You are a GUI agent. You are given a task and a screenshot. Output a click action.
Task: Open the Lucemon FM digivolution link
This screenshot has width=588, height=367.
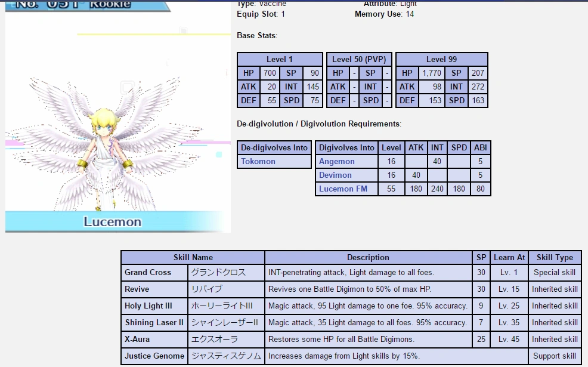coord(343,189)
